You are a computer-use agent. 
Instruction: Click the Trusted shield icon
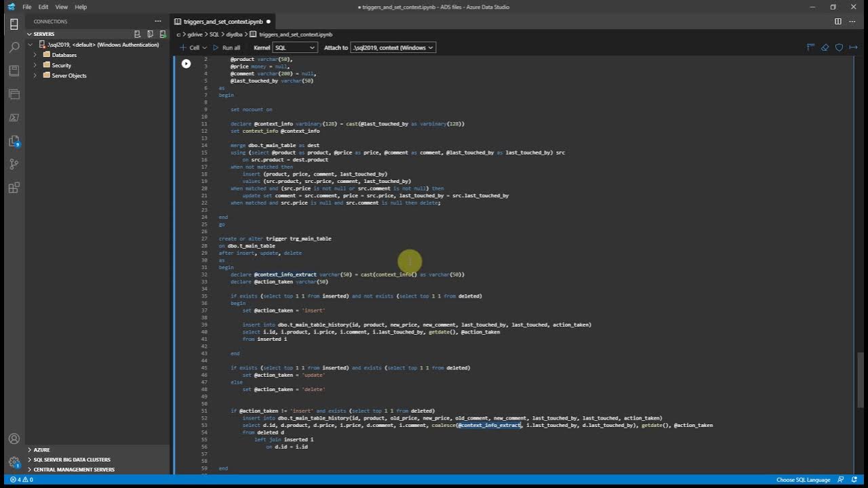839,47
